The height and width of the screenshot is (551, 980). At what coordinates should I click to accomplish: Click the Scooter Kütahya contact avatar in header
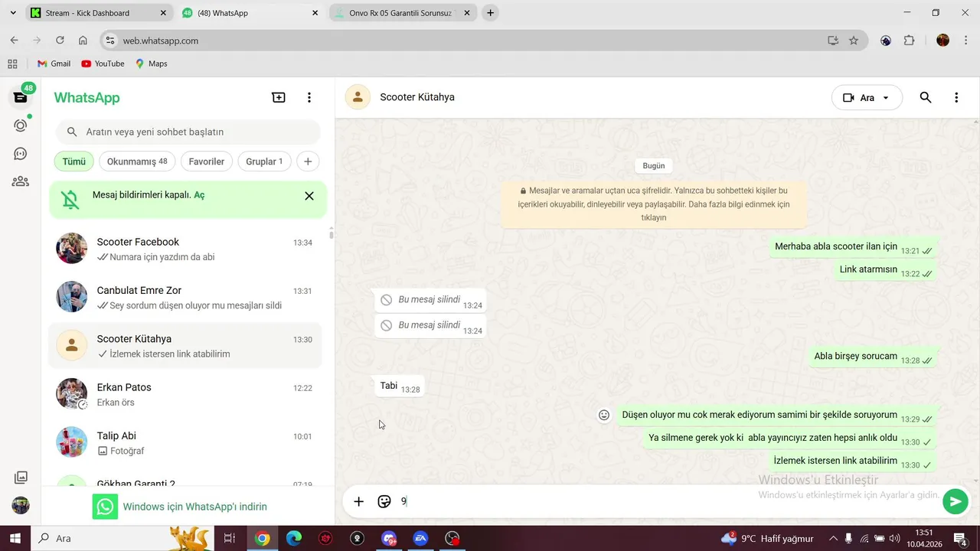358,97
